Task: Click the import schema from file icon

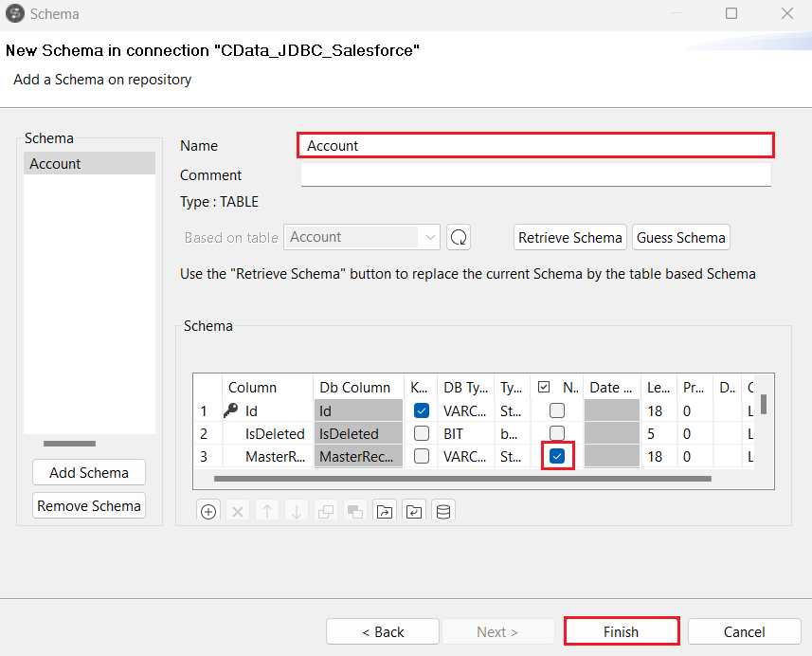Action: coord(384,511)
